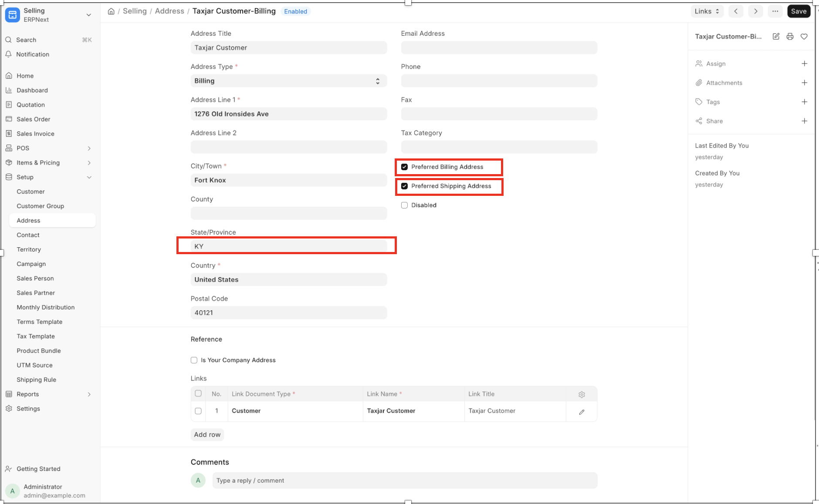Image resolution: width=819 pixels, height=504 pixels.
Task: Expand Reports submenu chevron
Action: pos(89,394)
